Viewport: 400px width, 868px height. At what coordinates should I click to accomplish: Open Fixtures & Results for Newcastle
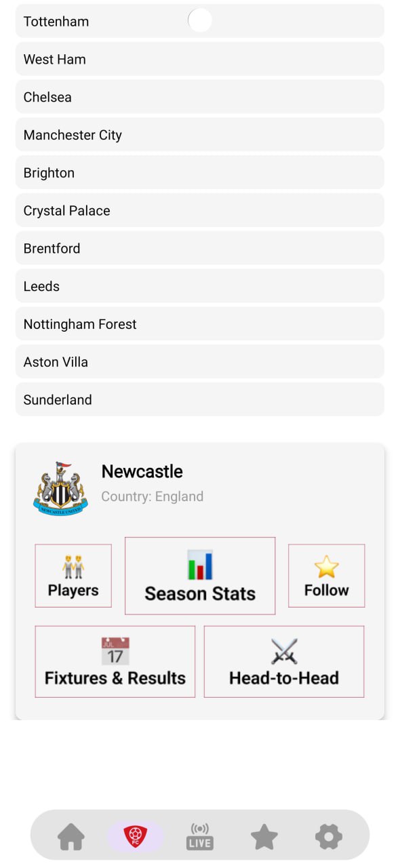pyautogui.click(x=115, y=662)
